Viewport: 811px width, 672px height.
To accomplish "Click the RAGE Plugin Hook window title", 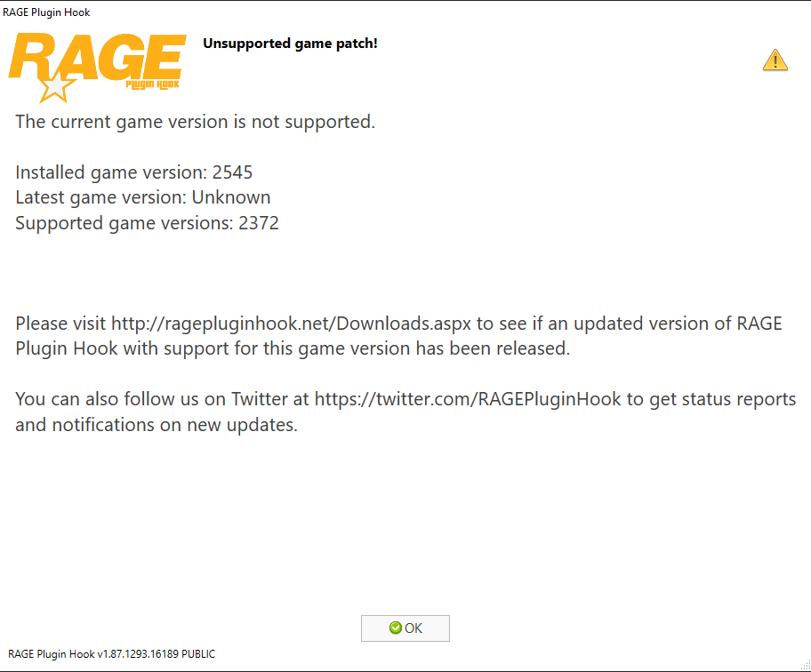I will (46, 12).
